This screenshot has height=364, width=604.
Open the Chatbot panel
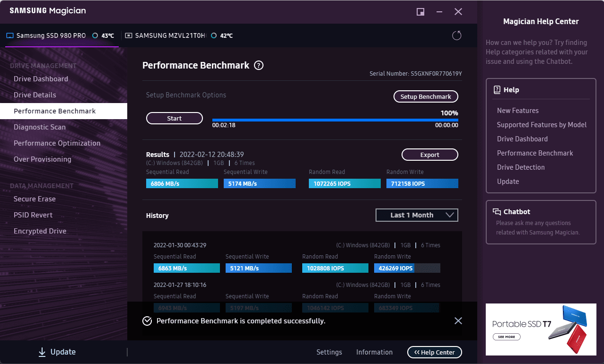[x=541, y=222]
